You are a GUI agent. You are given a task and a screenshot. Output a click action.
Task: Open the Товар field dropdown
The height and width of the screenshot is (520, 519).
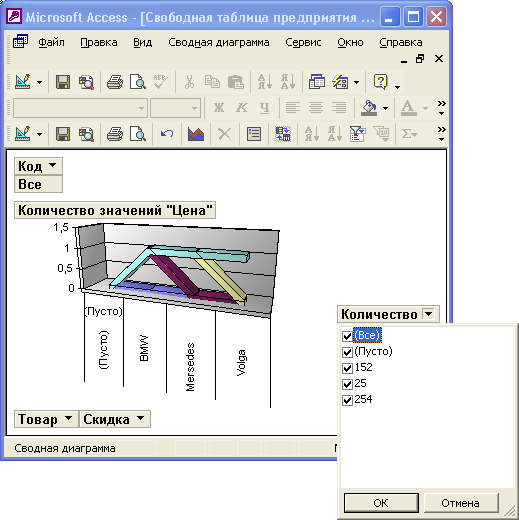pyautogui.click(x=68, y=418)
